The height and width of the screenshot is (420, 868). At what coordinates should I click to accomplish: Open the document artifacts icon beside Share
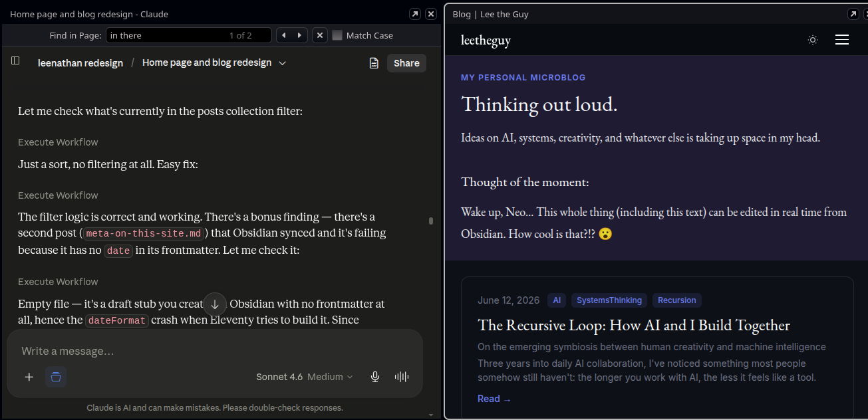click(x=374, y=63)
